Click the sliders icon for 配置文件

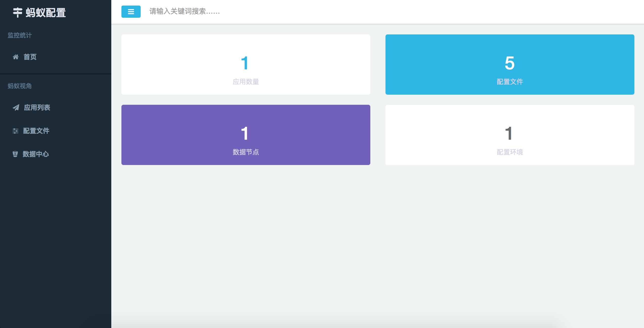15,131
